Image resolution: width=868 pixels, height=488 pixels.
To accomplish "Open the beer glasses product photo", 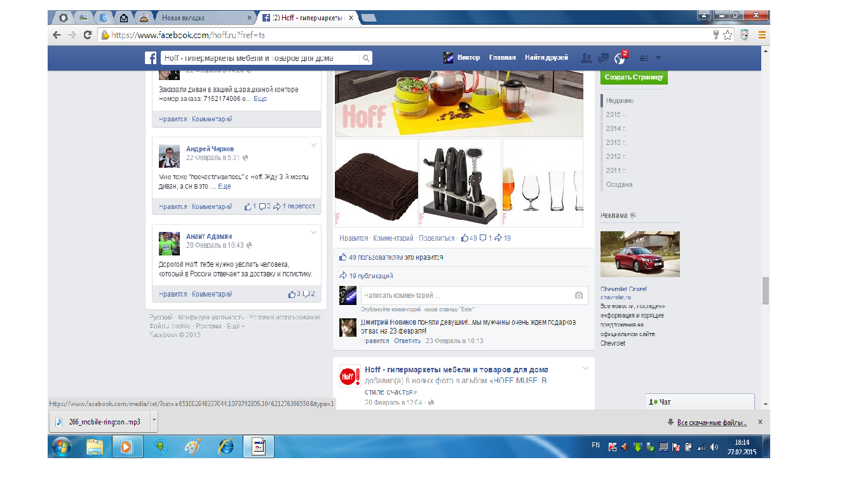I will [x=543, y=183].
